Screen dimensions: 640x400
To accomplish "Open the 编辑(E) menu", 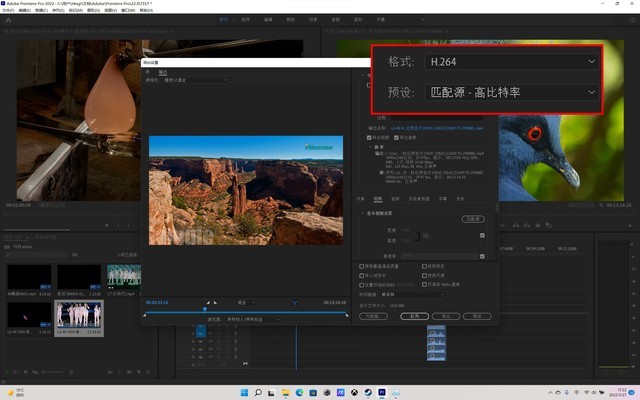I will [24, 10].
